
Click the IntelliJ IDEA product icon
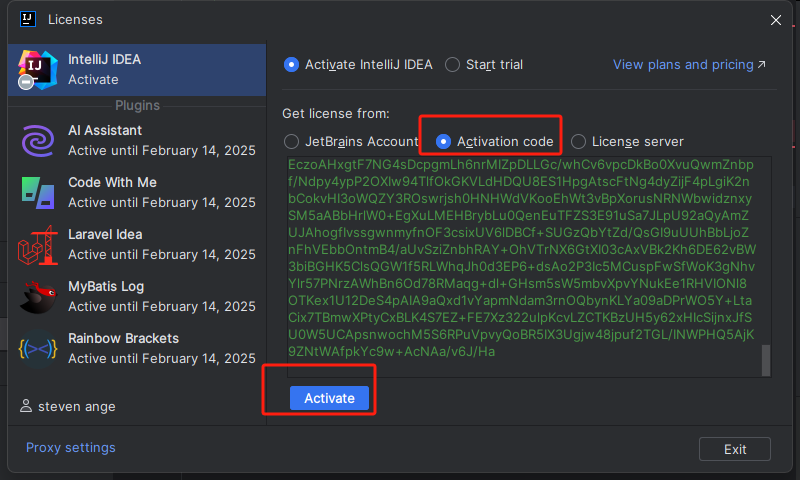(x=37, y=70)
